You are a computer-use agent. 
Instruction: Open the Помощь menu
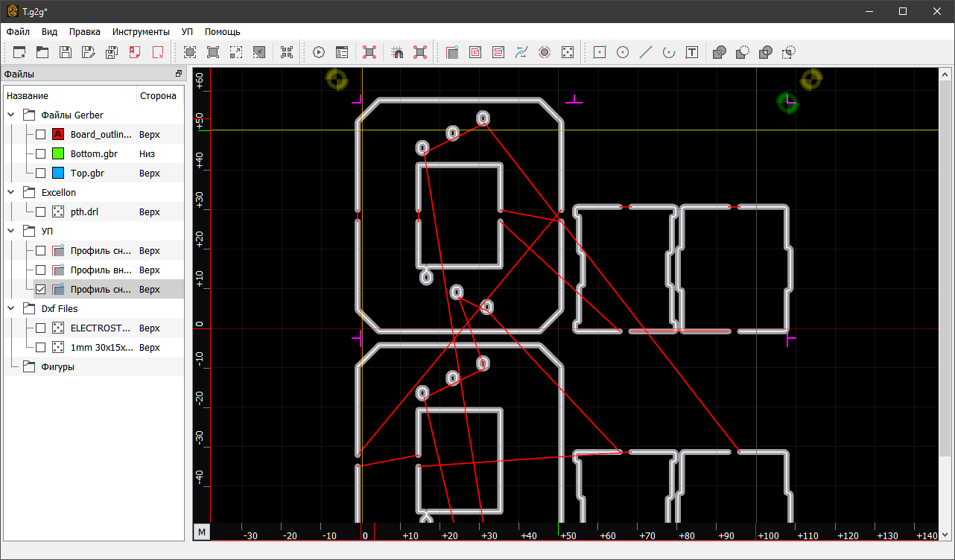(223, 32)
